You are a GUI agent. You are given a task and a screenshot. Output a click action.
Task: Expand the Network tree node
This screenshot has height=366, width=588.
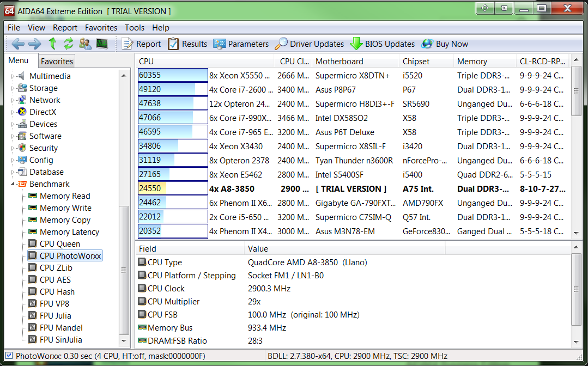(x=13, y=100)
